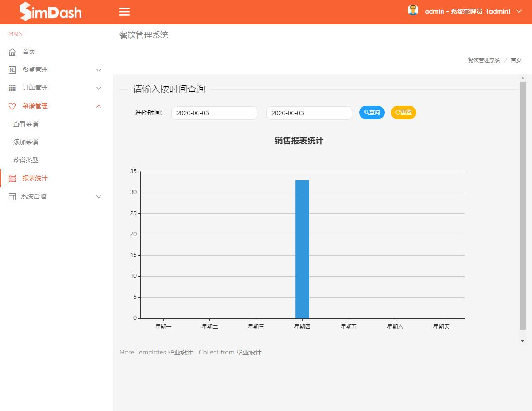This screenshot has width=532, height=411.
Task: Expand the 系统管理 section chevron
Action: [99, 196]
